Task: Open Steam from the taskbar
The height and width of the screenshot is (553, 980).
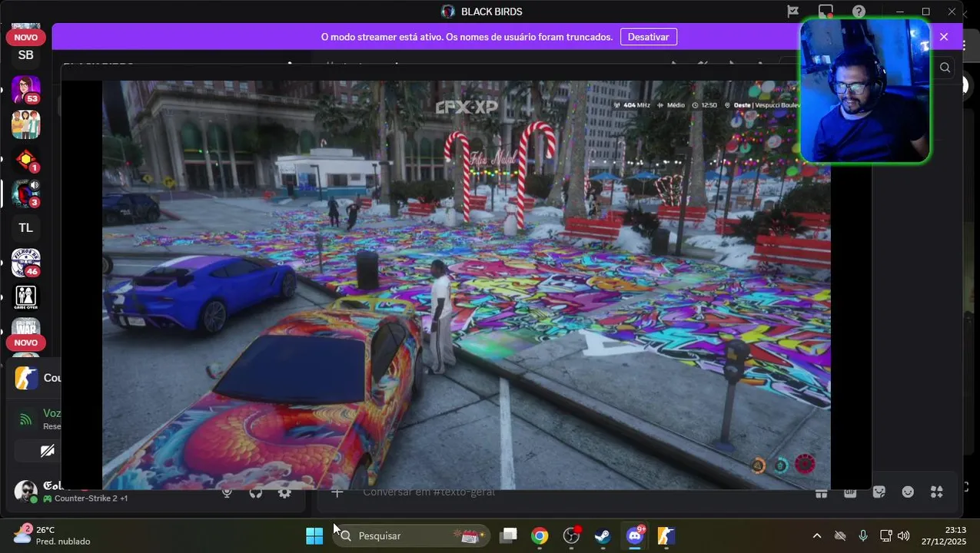Action: (603, 535)
